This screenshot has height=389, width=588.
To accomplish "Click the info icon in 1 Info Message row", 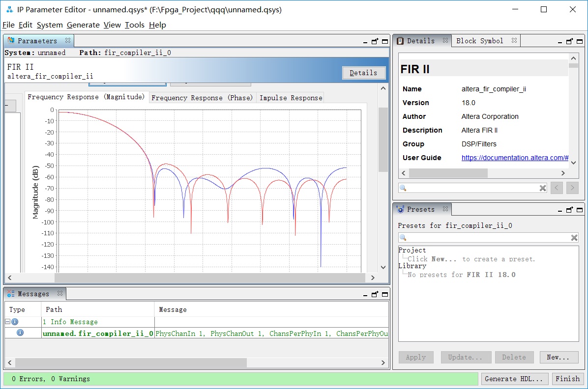I will pos(15,322).
